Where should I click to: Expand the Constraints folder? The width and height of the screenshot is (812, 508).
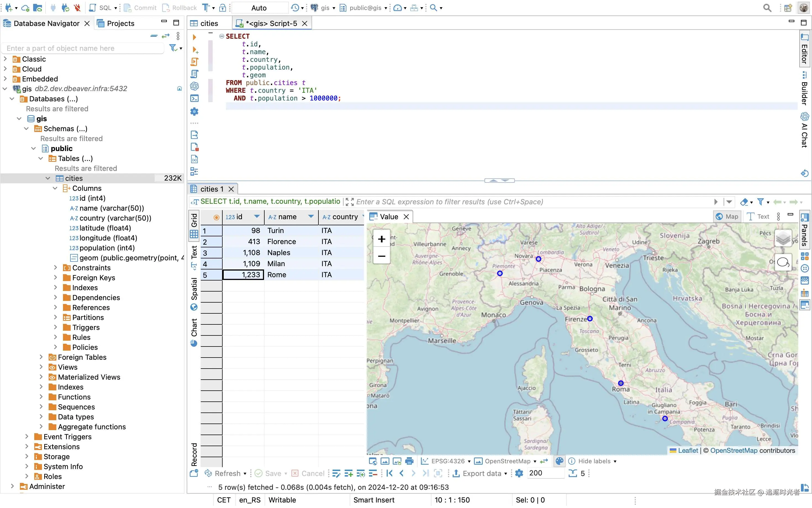click(56, 268)
